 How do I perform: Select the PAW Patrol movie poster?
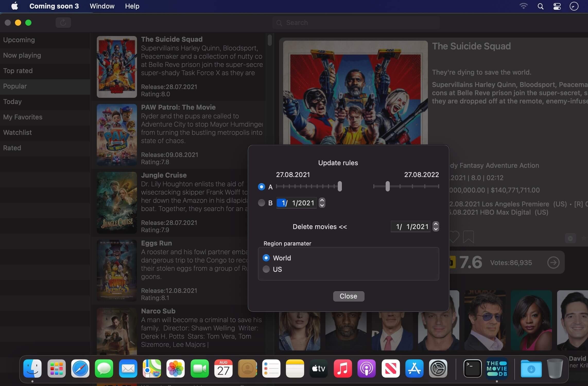(117, 135)
